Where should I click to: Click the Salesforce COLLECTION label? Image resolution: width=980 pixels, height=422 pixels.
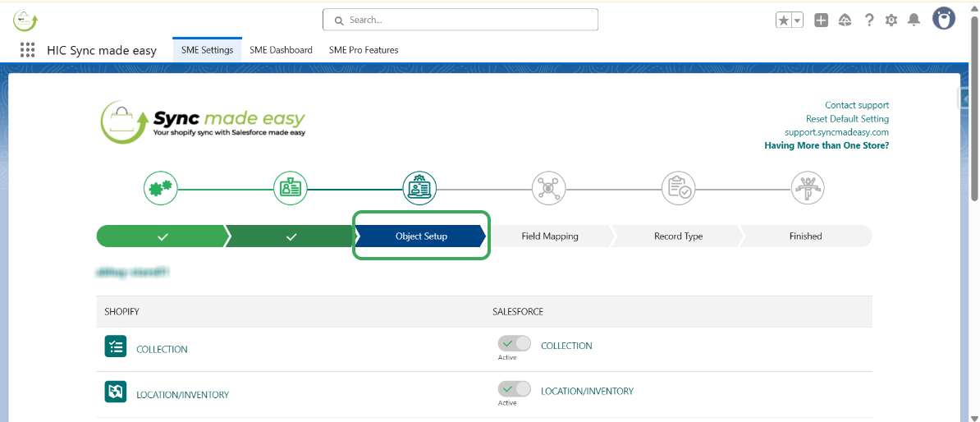coord(566,346)
